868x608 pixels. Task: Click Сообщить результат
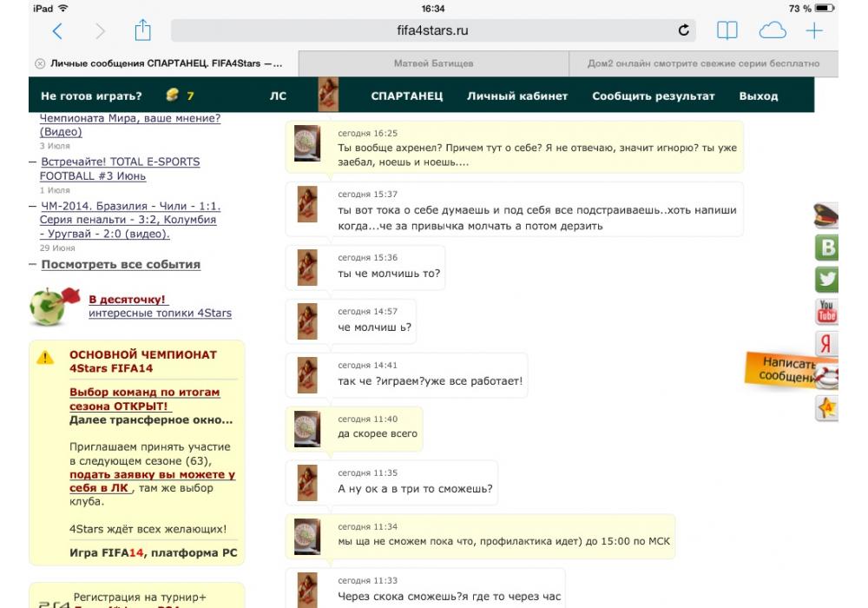pos(654,96)
